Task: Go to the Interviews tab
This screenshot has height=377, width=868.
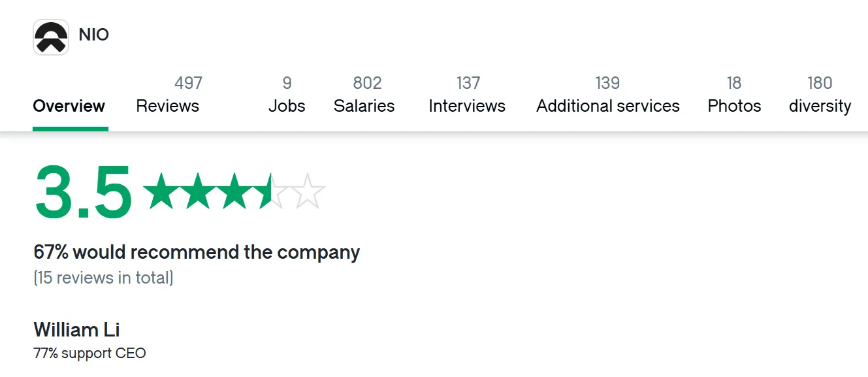Action: click(467, 95)
